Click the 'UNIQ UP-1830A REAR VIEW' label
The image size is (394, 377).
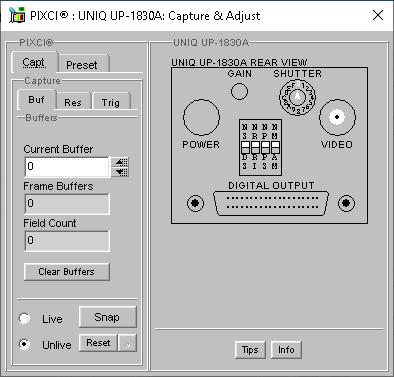(239, 63)
